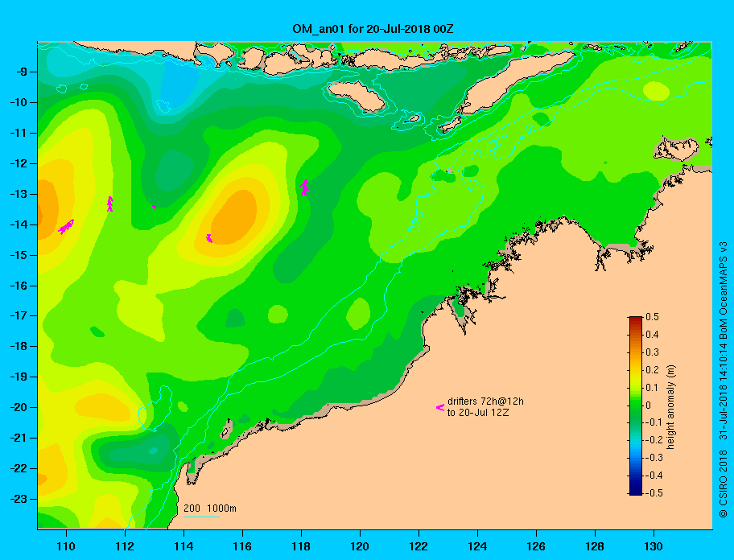
Task: Click the cyan contour legend line sample
Action: (x=202, y=517)
